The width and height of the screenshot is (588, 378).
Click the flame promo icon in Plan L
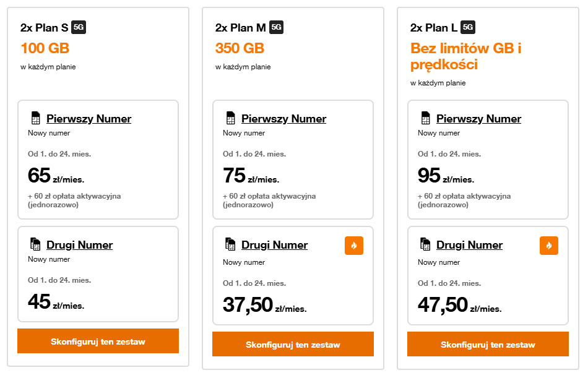[549, 246]
